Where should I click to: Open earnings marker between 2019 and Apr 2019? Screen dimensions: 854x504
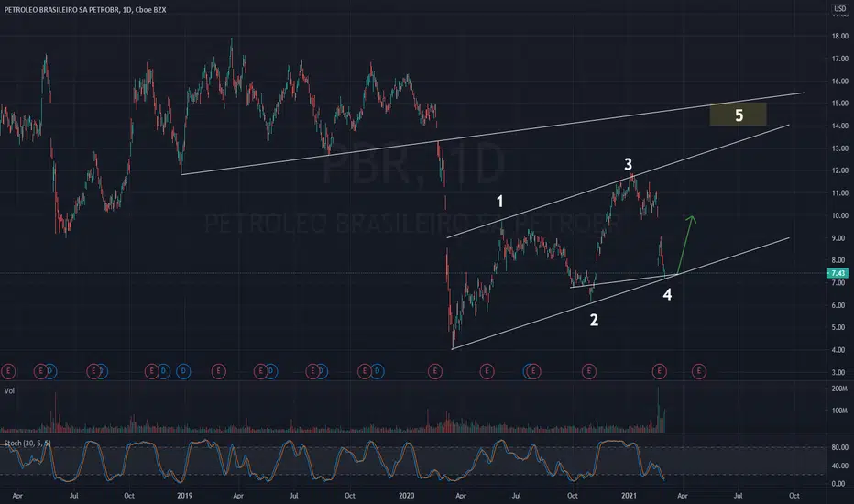pyautogui.click(x=218, y=372)
